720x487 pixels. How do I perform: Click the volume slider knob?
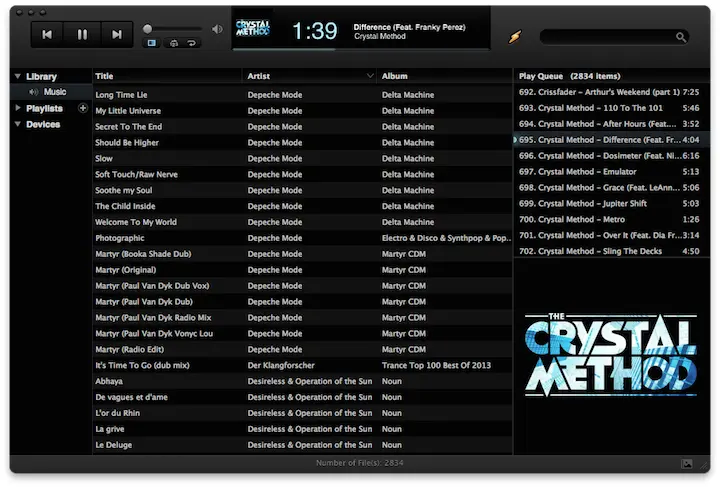coord(147,29)
